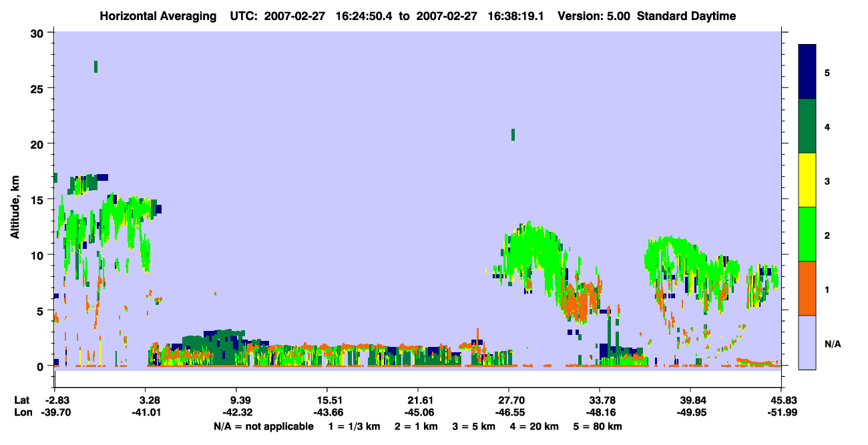Click latitude value '21.61'
The height and width of the screenshot is (445, 868).
coord(417,400)
